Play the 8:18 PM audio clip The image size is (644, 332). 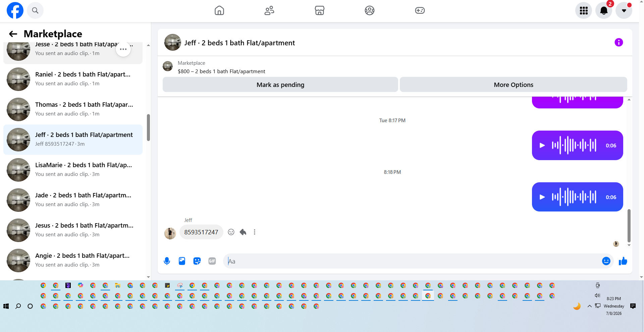click(542, 197)
